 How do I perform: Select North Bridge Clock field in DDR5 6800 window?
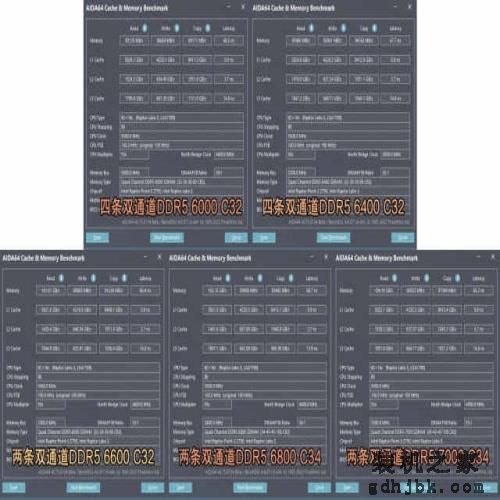tap(311, 404)
